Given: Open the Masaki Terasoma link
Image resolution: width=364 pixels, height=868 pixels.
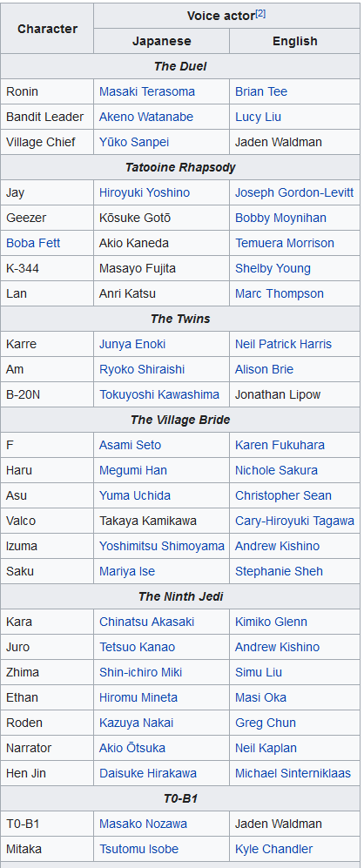Looking at the screenshot, I should [x=147, y=91].
